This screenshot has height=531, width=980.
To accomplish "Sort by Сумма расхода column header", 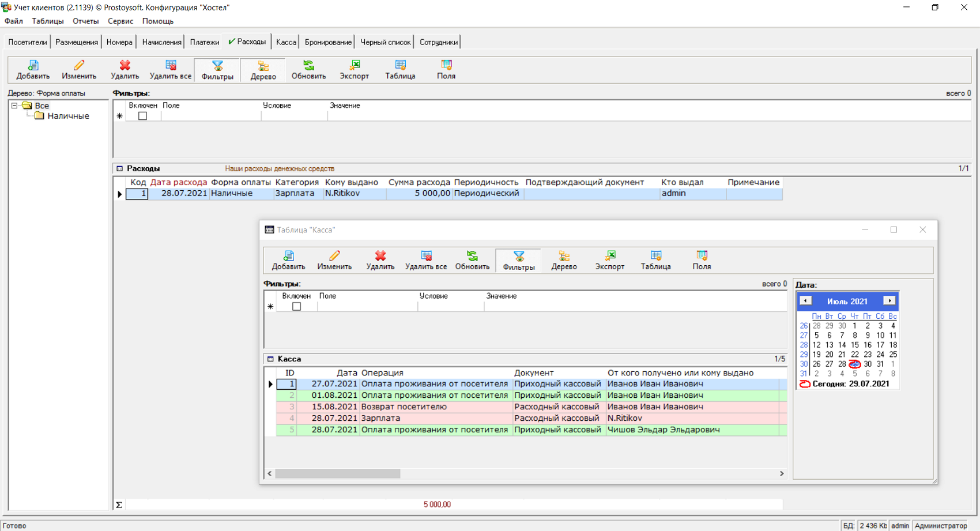I will tap(419, 182).
